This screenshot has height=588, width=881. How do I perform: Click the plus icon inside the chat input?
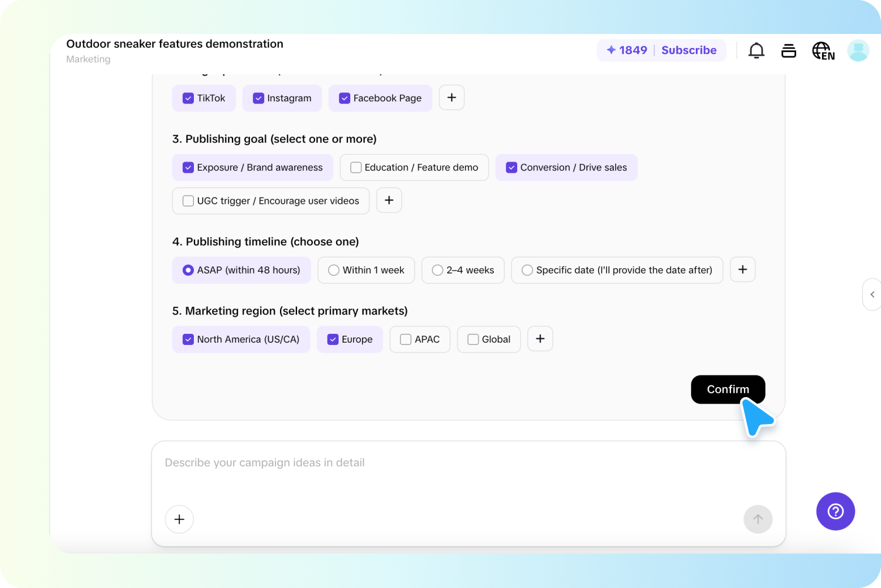[x=179, y=519]
